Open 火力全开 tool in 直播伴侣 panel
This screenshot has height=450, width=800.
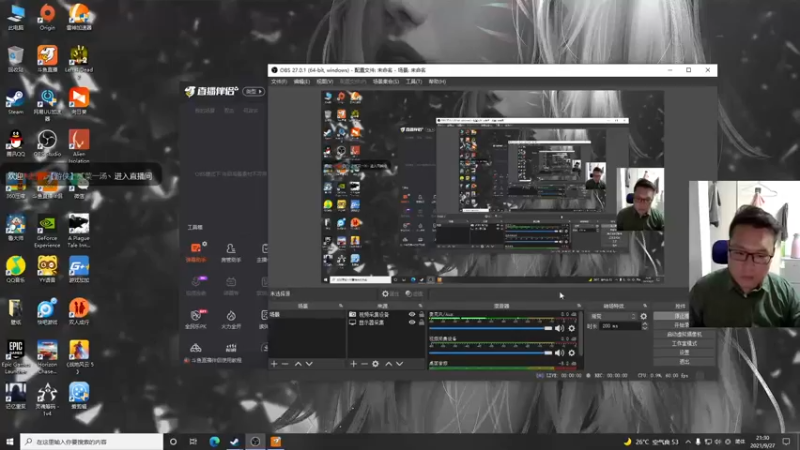231,319
